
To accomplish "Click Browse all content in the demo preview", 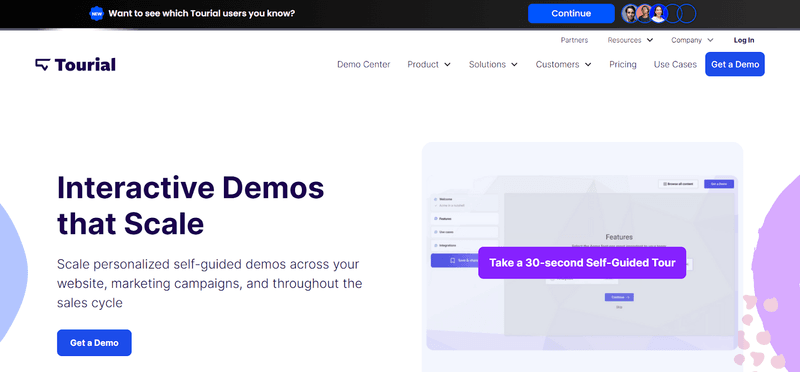I will (x=678, y=184).
